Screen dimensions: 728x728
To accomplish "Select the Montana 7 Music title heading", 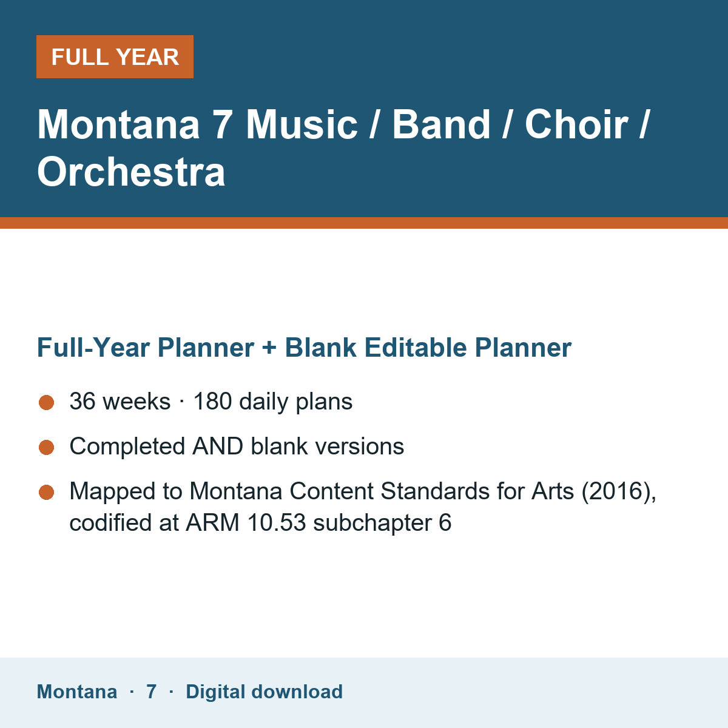I will pyautogui.click(x=343, y=148).
